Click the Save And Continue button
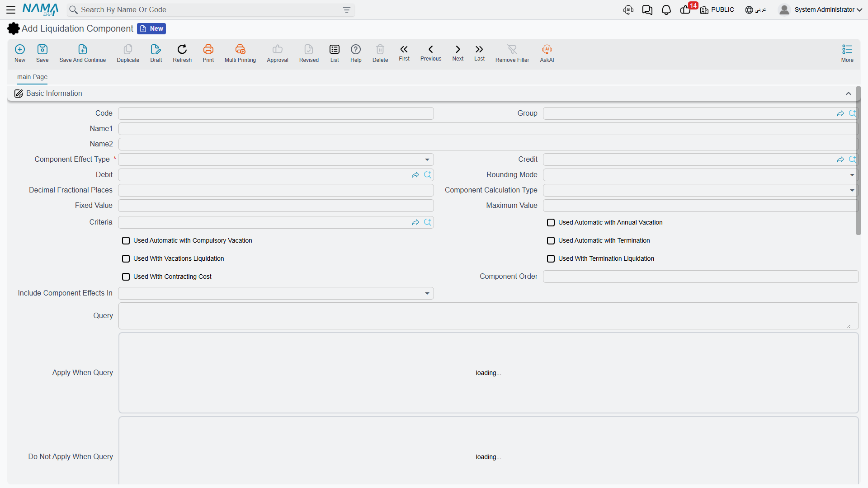 [x=83, y=53]
